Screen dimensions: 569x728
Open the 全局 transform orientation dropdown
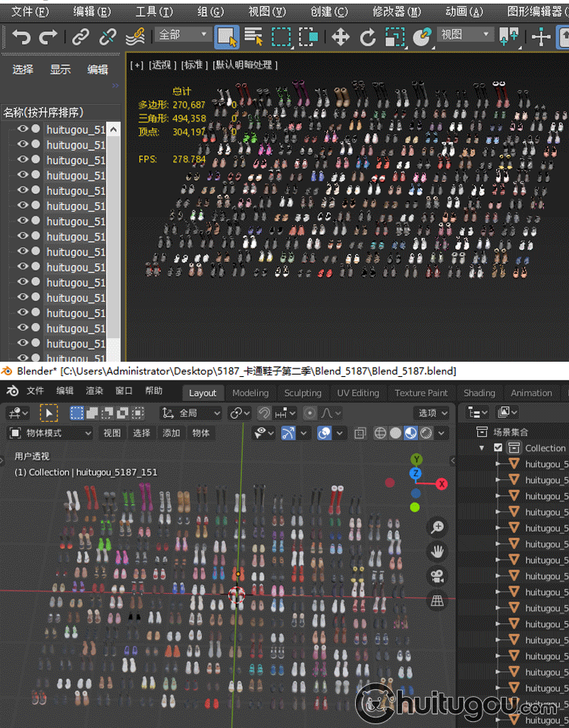click(x=190, y=413)
